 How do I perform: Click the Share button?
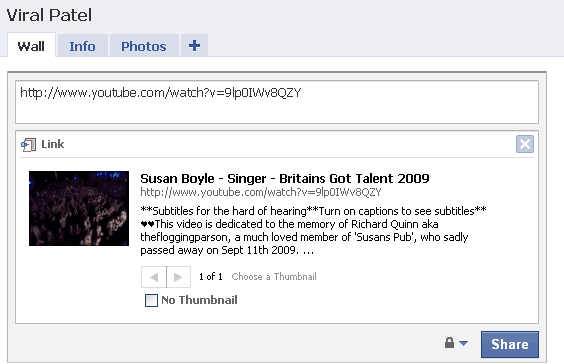pos(510,344)
